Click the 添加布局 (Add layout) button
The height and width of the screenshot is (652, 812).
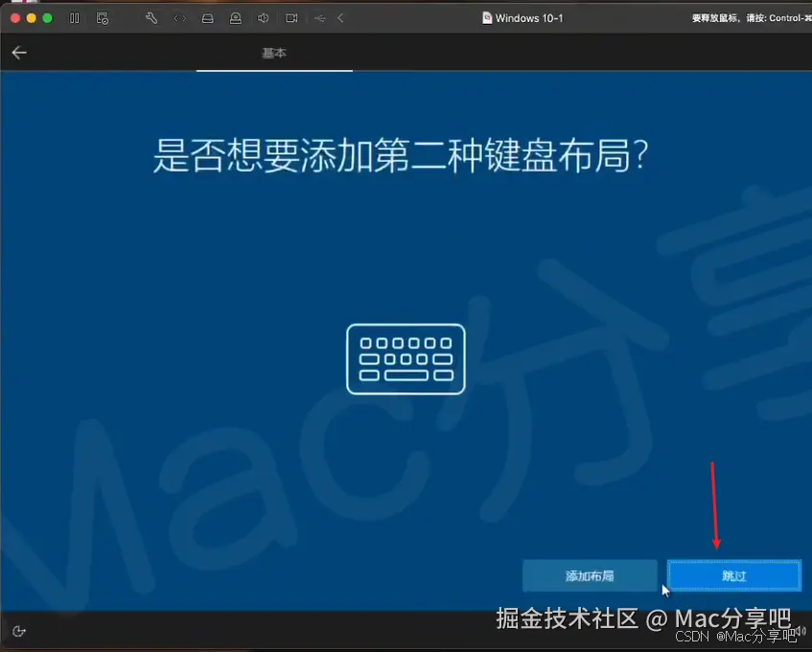coord(591,575)
